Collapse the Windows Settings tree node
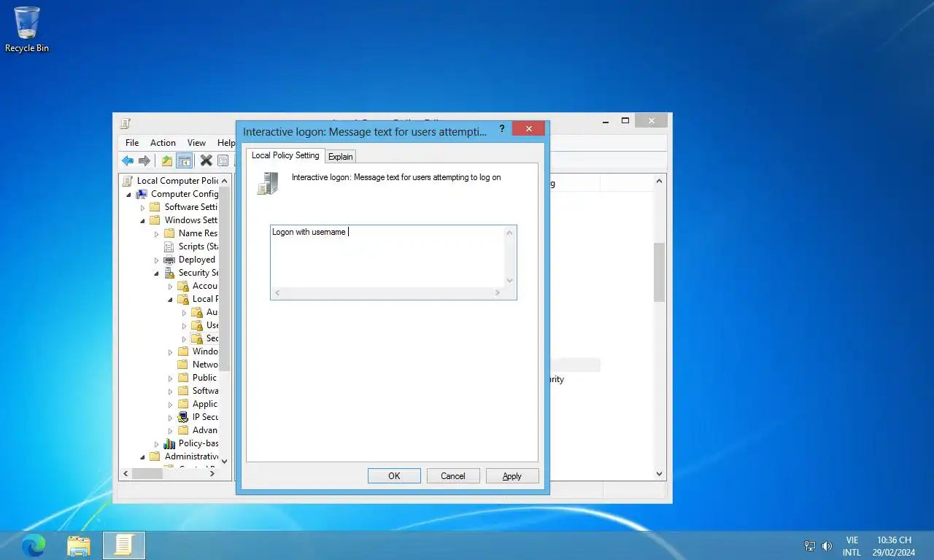The height and width of the screenshot is (560, 934). coord(142,220)
